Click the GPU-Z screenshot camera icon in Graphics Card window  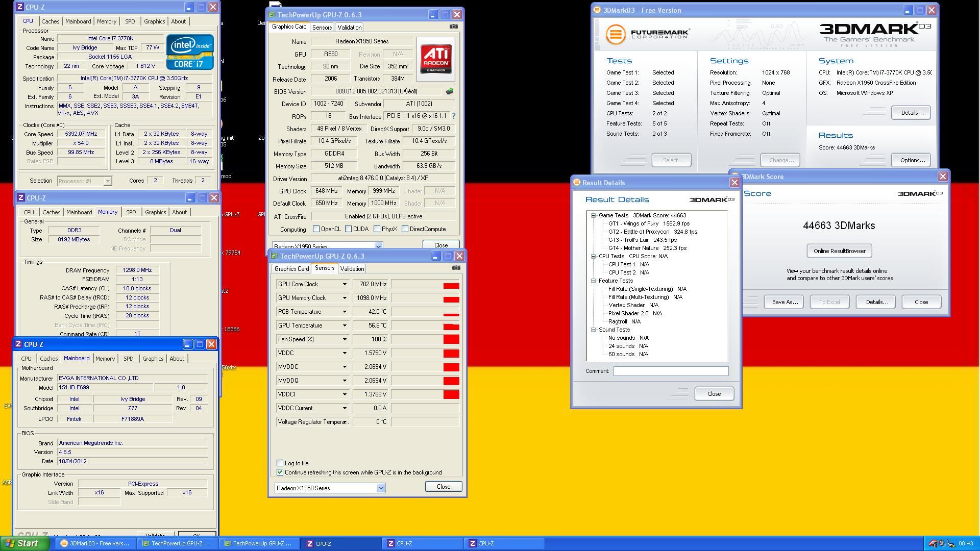[454, 27]
